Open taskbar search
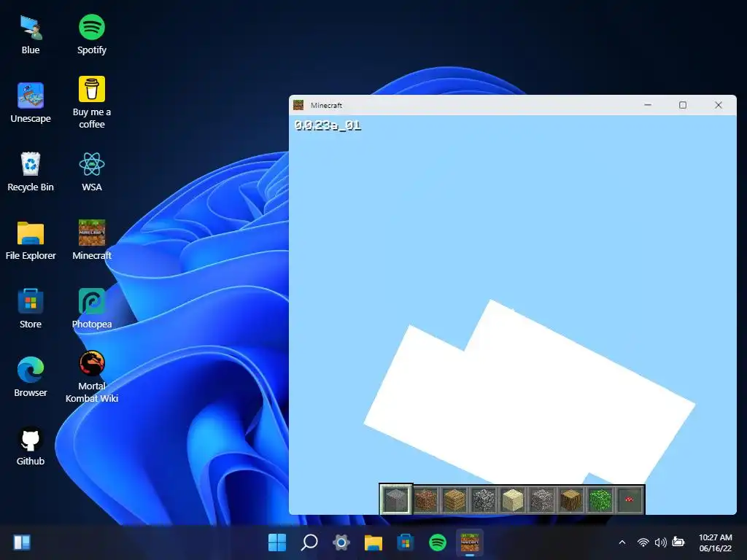 click(x=309, y=542)
